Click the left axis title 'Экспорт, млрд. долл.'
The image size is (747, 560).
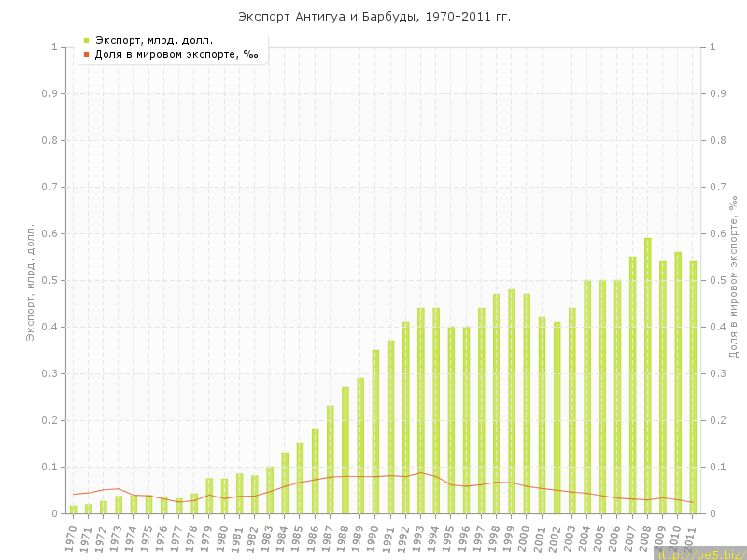[30, 282]
